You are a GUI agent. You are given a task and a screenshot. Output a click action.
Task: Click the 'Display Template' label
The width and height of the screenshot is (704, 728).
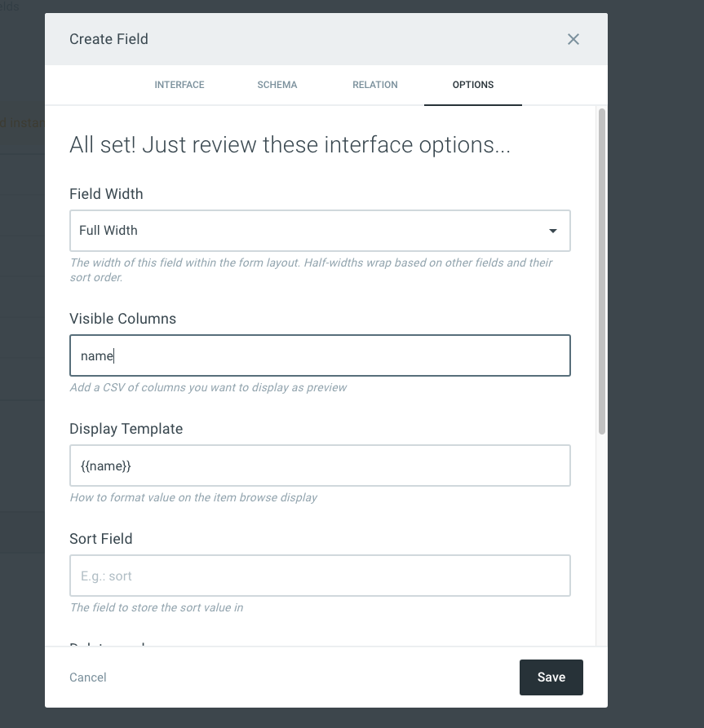click(x=126, y=429)
